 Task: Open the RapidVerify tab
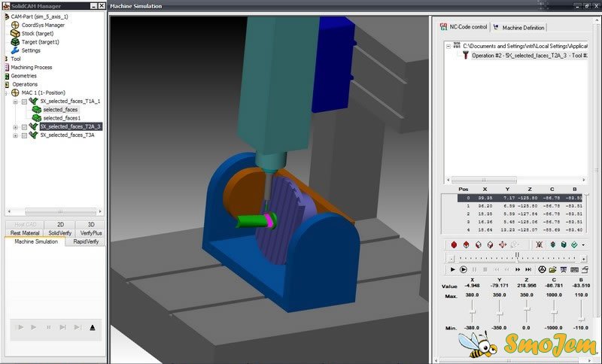pos(86,241)
